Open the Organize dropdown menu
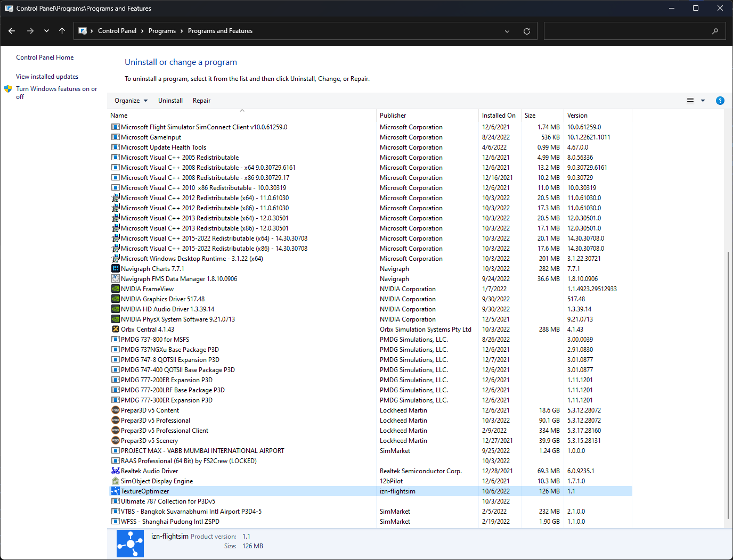Image resolution: width=733 pixels, height=560 pixels. (131, 101)
